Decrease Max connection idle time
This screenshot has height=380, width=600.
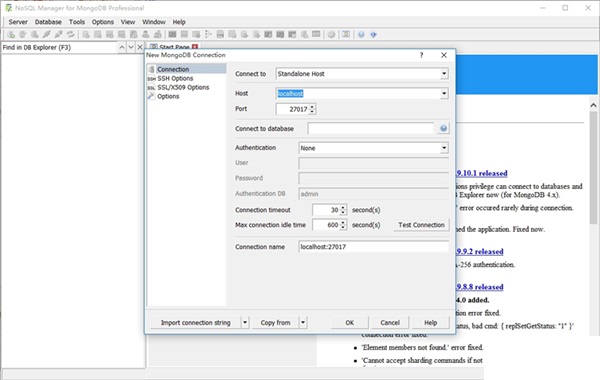click(x=343, y=227)
